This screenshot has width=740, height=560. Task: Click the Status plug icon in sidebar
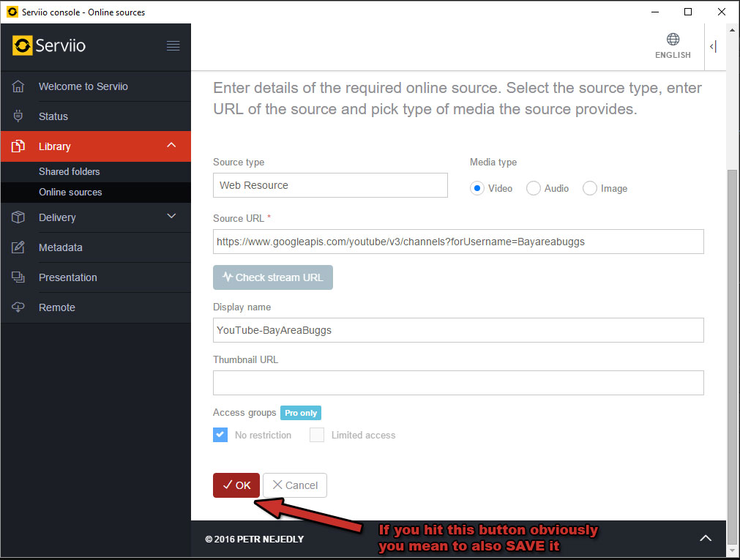19,116
